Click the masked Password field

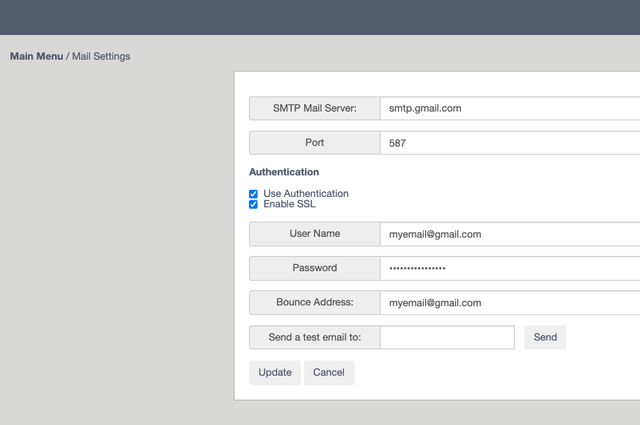click(510, 268)
